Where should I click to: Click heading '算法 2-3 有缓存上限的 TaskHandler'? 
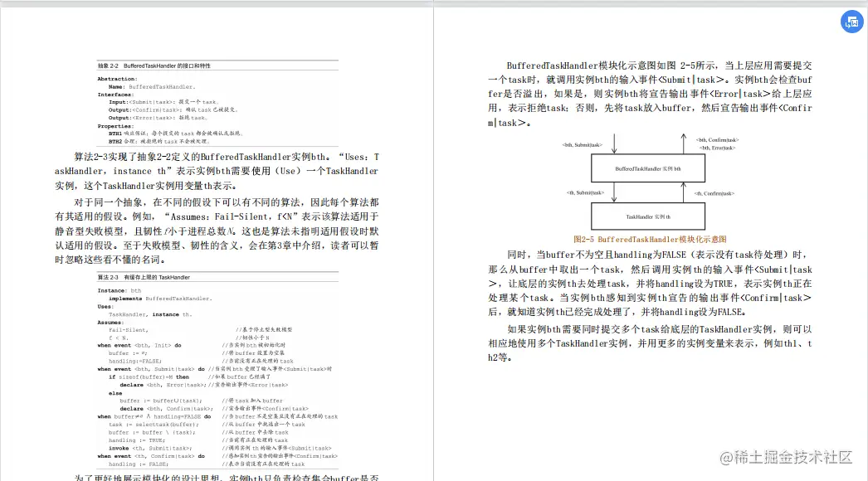[144, 277]
